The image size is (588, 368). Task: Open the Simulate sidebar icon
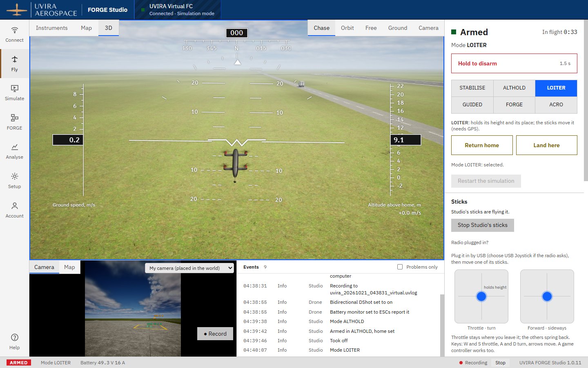pos(15,93)
